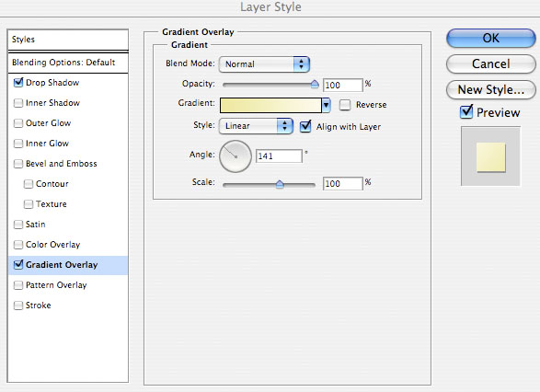Click the Cancel button

[490, 63]
